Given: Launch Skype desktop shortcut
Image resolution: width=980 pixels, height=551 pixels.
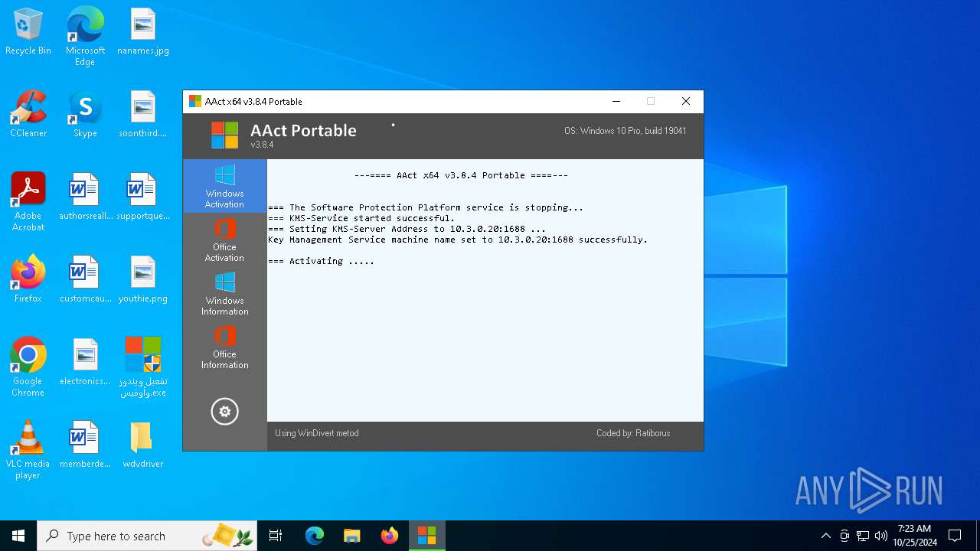Looking at the screenshot, I should 85,115.
